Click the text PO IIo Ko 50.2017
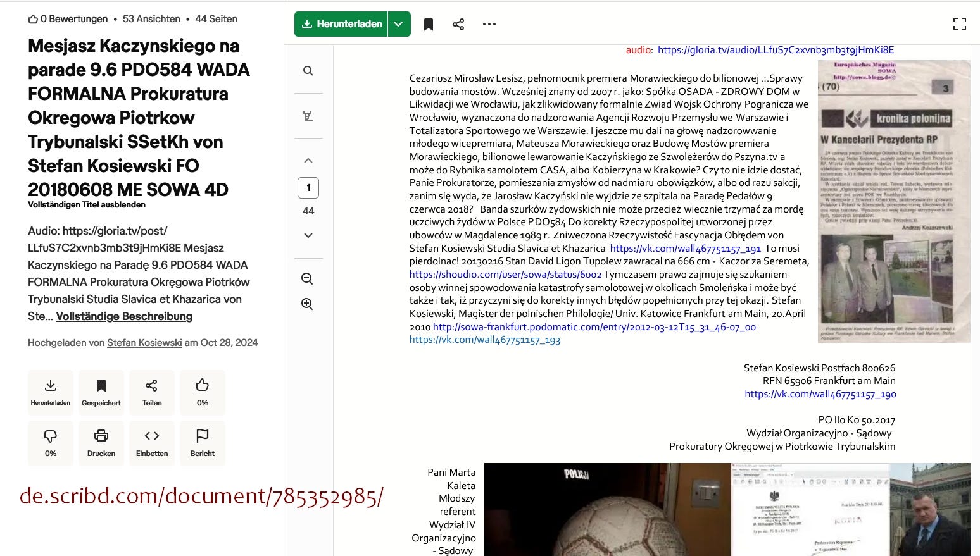This screenshot has height=556, width=980. pos(857,420)
